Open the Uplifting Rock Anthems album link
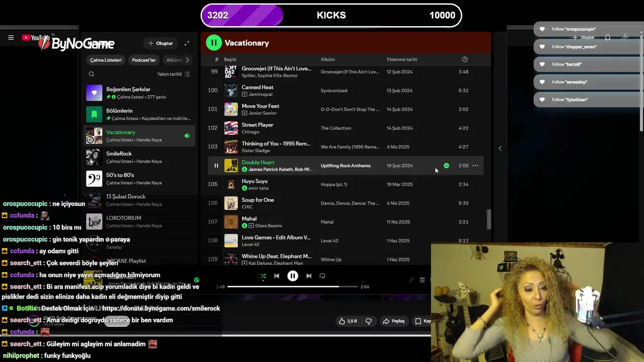 pos(346,165)
